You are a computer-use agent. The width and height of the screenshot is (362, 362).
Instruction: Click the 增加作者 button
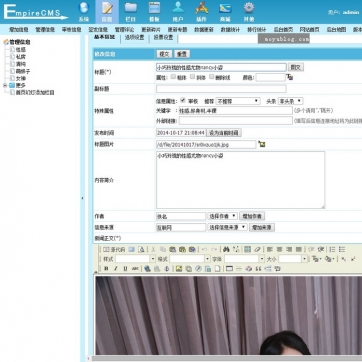click(x=252, y=216)
